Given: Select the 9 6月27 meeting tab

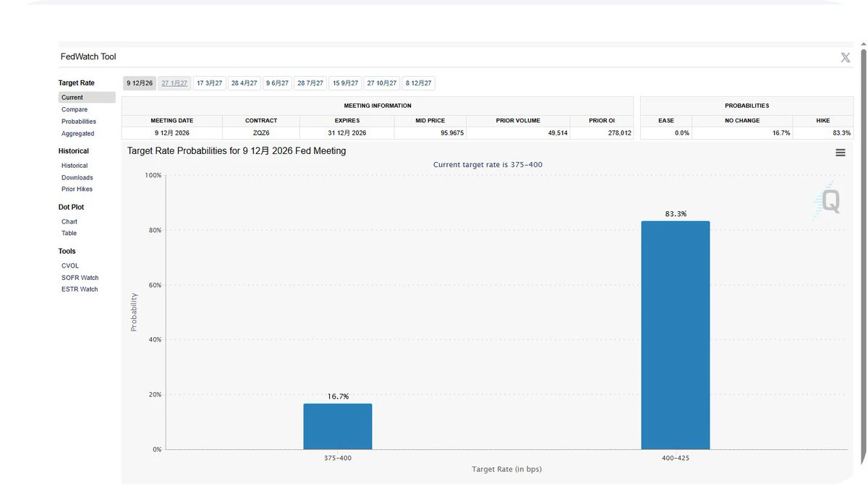Looking at the screenshot, I should [x=277, y=83].
